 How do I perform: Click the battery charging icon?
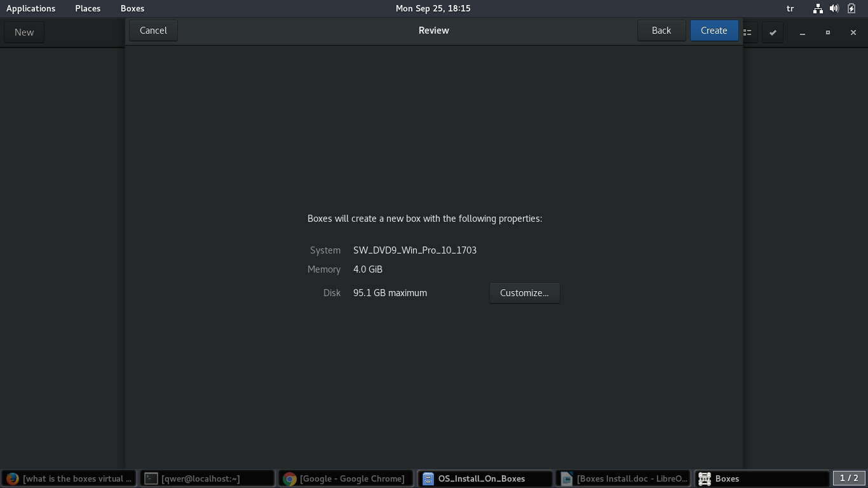tap(851, 8)
